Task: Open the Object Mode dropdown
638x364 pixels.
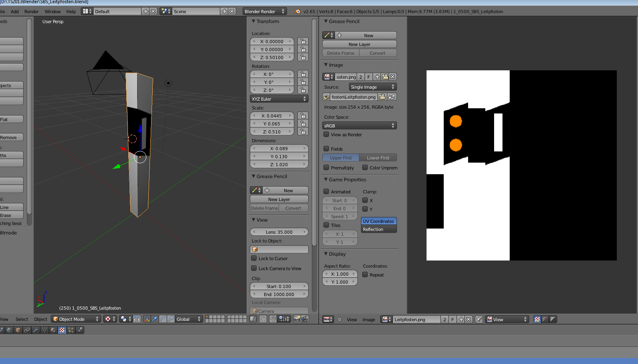Action: tap(76, 319)
